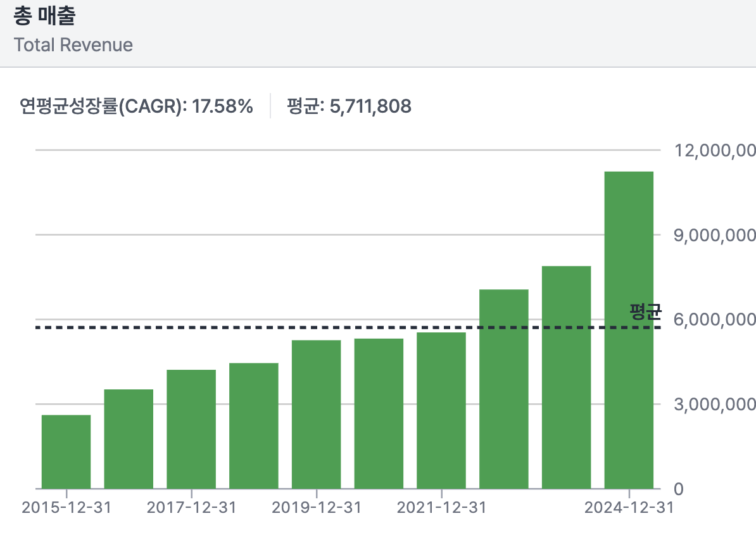
Task: Select the 연평균성장률(CAGR): 17.58% text
Action: (x=136, y=106)
